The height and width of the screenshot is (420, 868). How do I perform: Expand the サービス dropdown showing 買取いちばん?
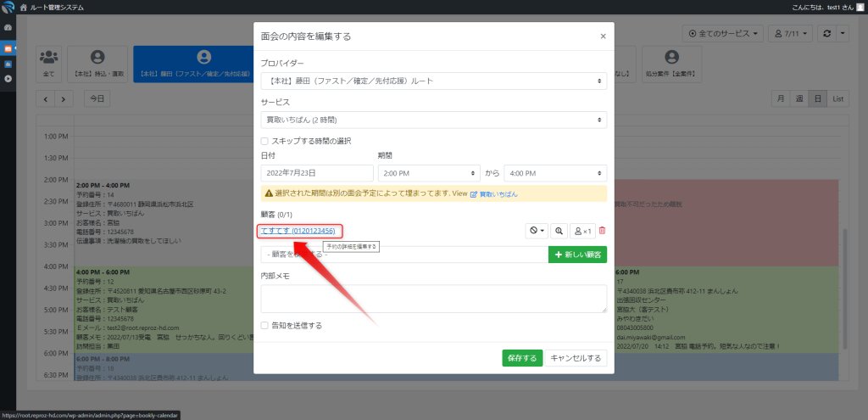click(x=433, y=120)
